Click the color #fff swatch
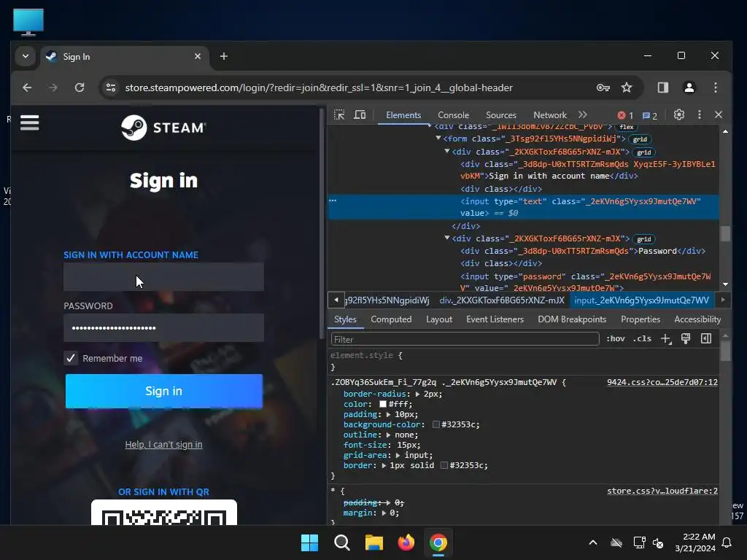The image size is (747, 560). (x=382, y=404)
